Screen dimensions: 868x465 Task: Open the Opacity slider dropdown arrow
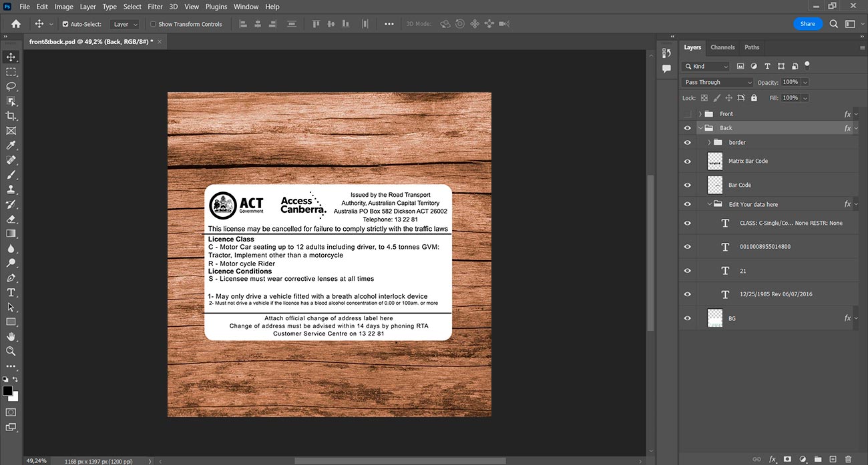805,82
